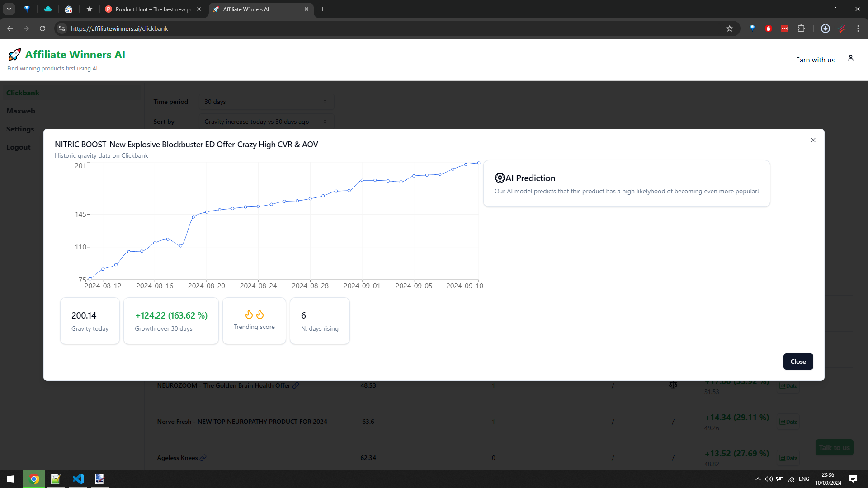Open a new browser tab
The height and width of the screenshot is (488, 868).
tap(322, 9)
